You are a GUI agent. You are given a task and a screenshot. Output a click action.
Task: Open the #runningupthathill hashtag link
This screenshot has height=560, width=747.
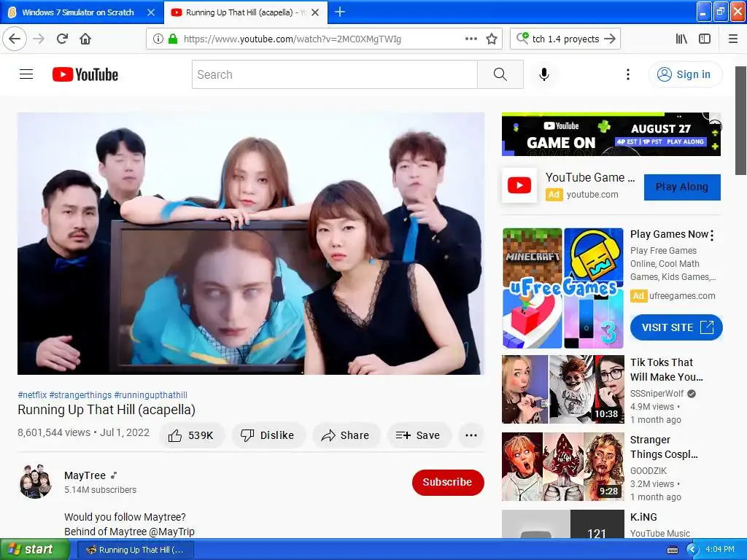[150, 394]
